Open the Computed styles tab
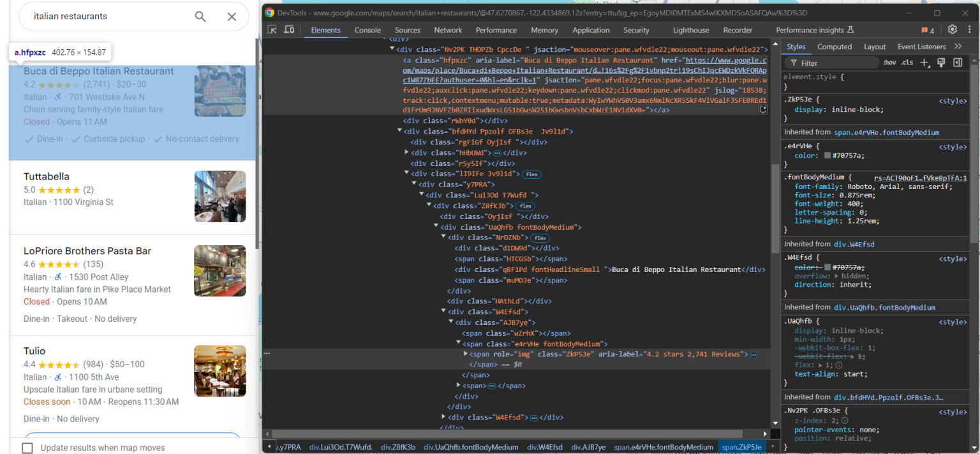The image size is (980, 454). coord(835,46)
